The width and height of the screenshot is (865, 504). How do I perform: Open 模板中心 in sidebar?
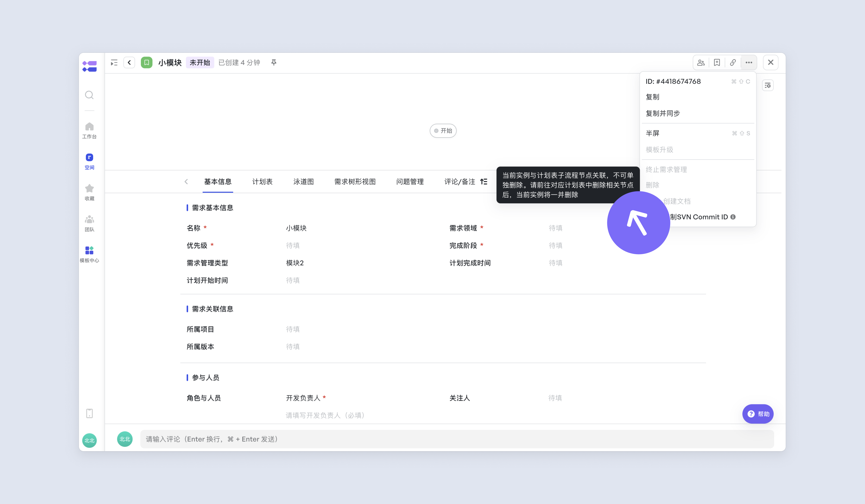coord(89,254)
